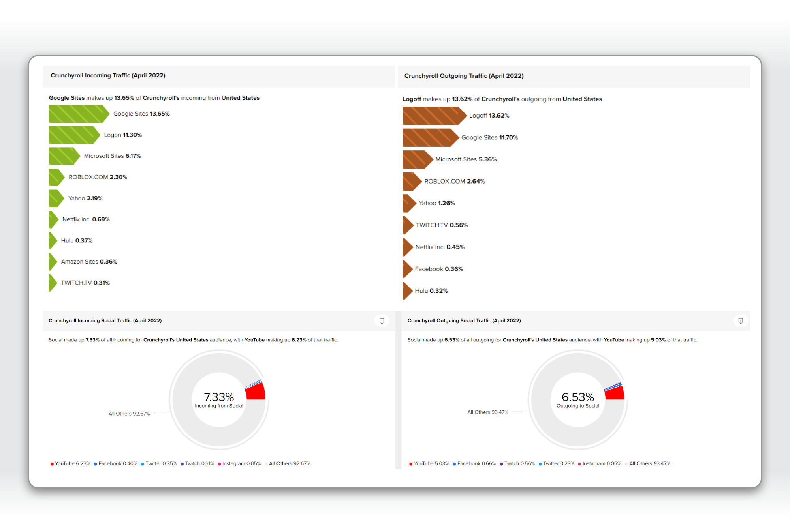Select the TWITCH.TV 0.56% outgoing label
790x532 pixels.
tap(442, 225)
